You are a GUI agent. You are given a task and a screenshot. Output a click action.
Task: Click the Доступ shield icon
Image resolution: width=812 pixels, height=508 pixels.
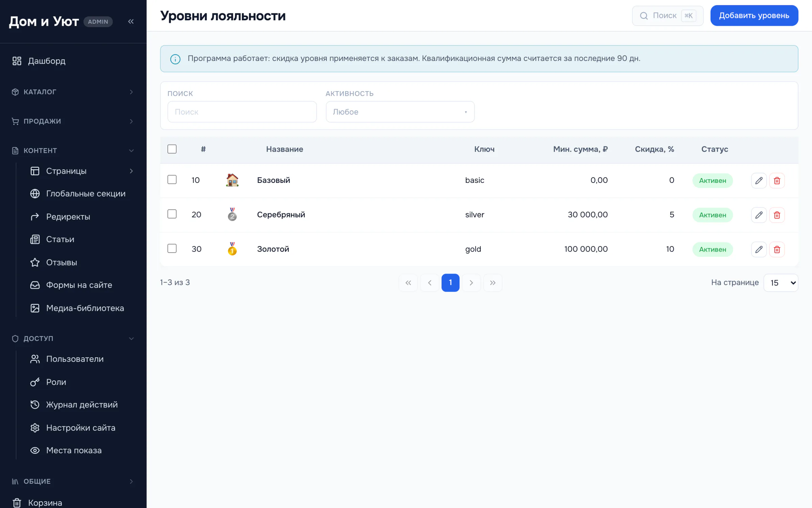pos(15,338)
